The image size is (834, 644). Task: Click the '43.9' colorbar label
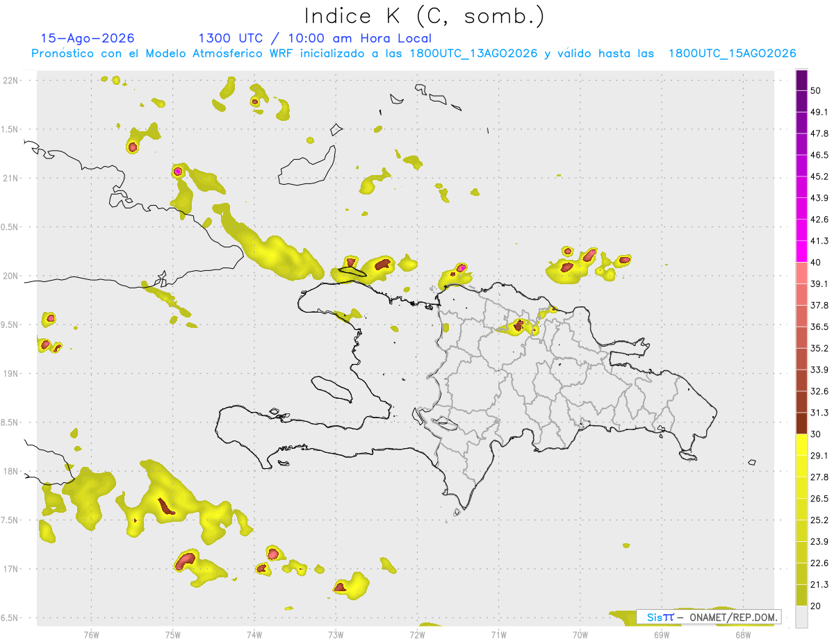pos(819,198)
